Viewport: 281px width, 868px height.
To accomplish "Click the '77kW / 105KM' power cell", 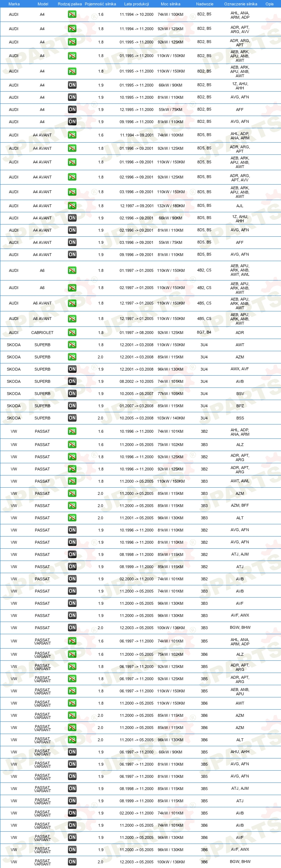I will pyautogui.click(x=170, y=394).
